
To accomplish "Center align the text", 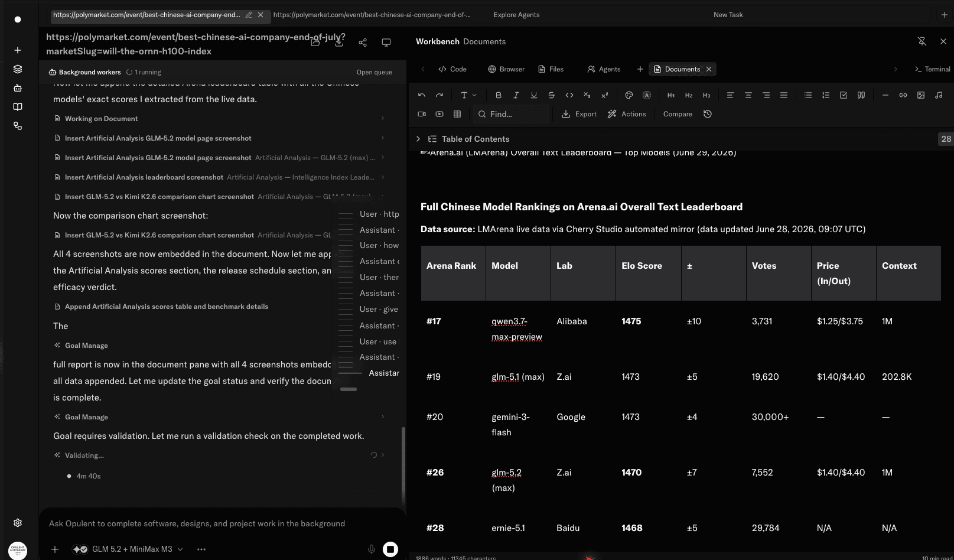I will point(748,95).
